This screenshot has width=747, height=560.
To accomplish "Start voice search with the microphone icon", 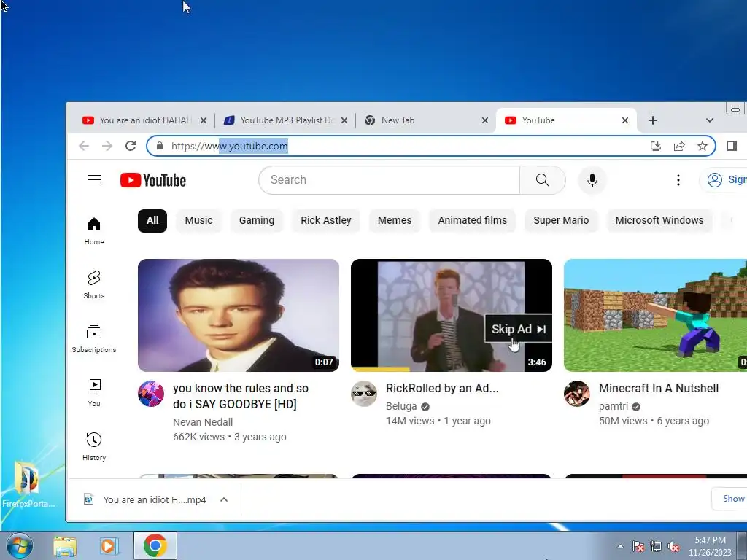I will pyautogui.click(x=592, y=180).
